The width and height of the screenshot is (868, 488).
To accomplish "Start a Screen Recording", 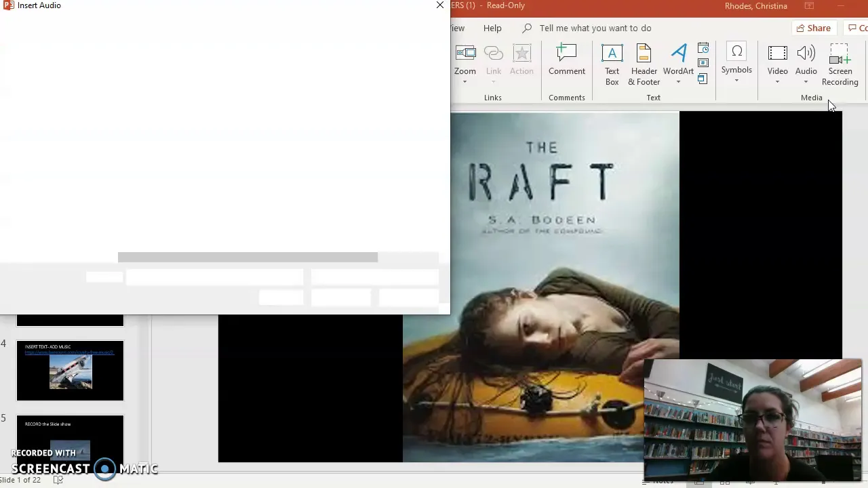I will 840,65.
